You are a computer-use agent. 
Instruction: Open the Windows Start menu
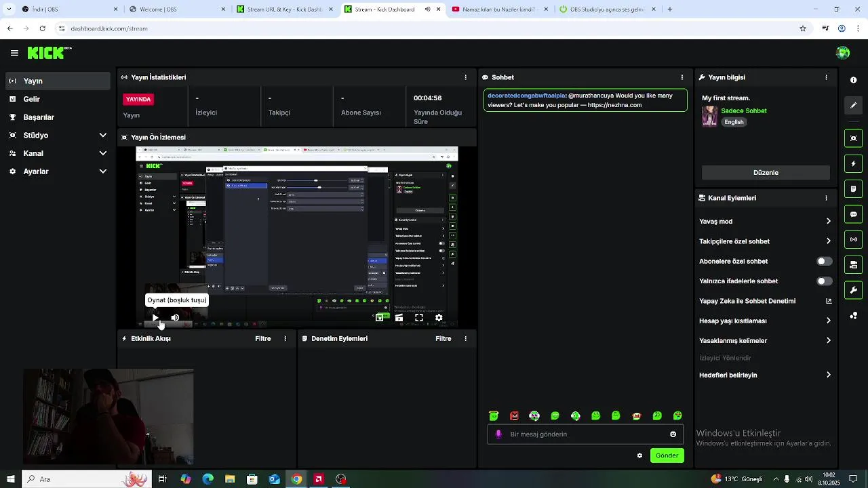coord(10,479)
